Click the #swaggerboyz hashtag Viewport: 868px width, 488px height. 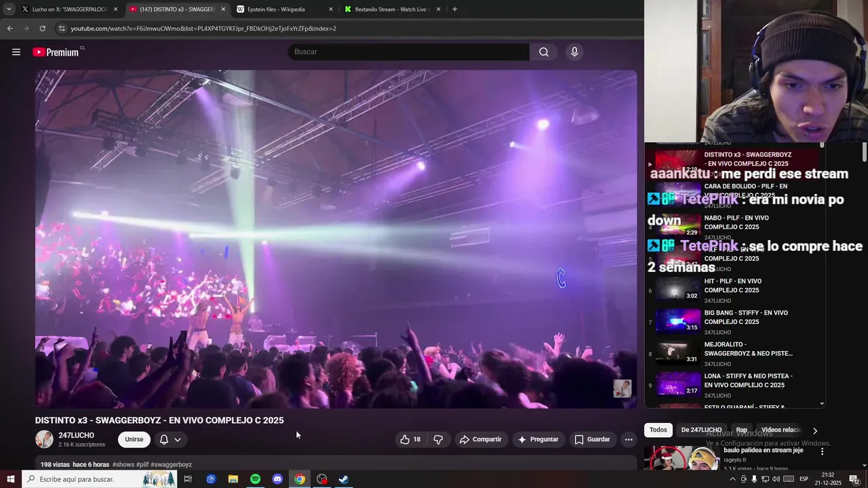click(171, 465)
